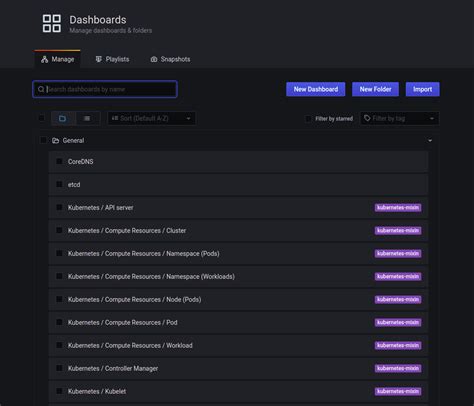Switch to folder view layout icon
474x406 pixels.
tap(63, 118)
